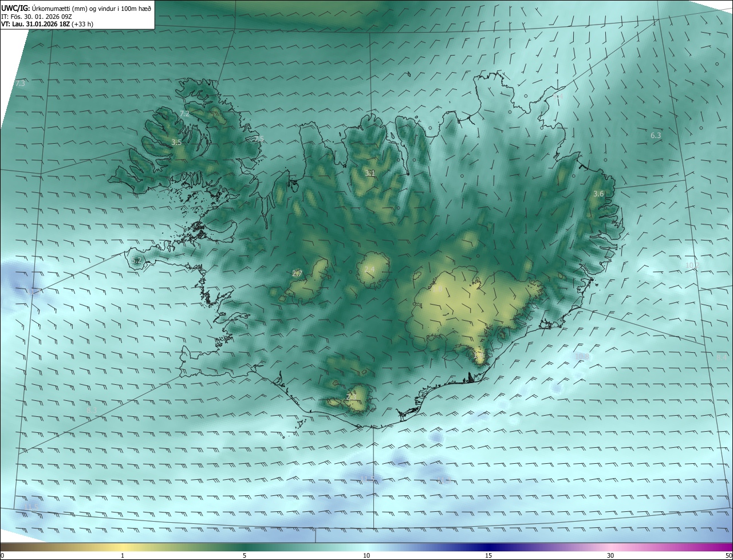733x560 pixels.
Task: Click the color scale tick label 15
Action: 488,555
